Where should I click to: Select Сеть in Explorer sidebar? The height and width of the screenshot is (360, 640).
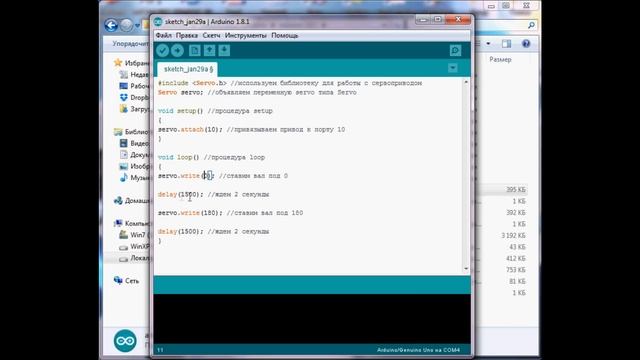126,281
